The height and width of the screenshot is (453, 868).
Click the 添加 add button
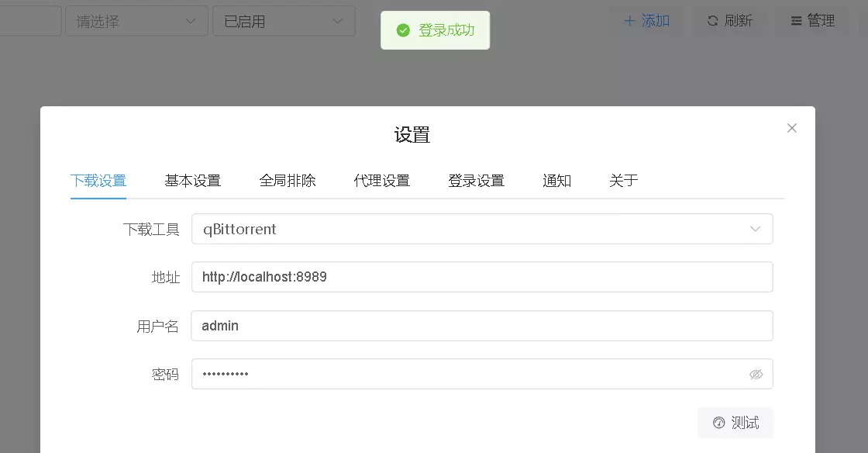click(646, 21)
